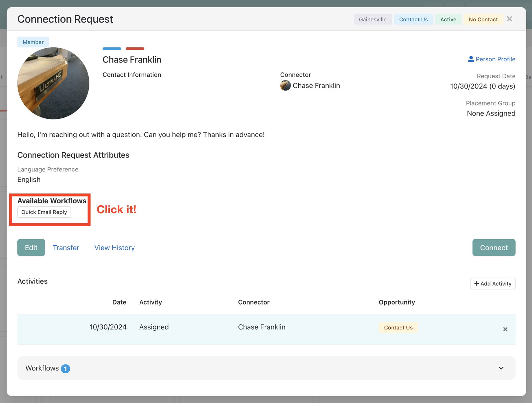Click the Workflows count badge

coord(66,369)
